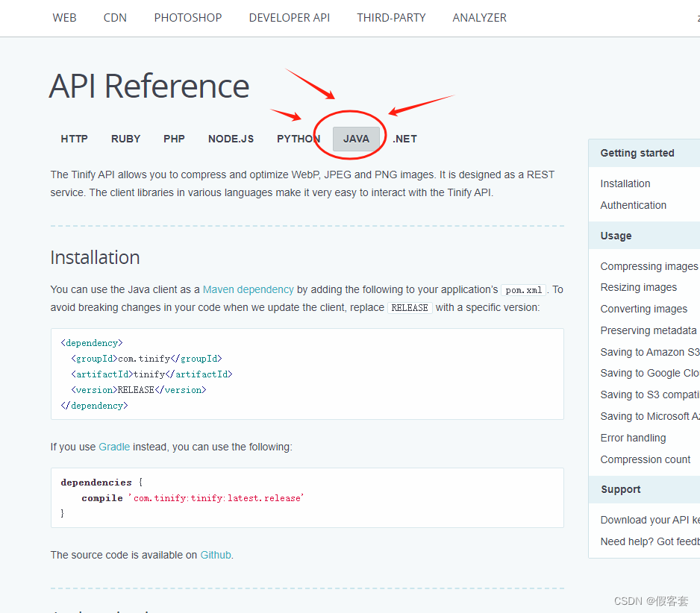This screenshot has width=700, height=613.
Task: Click the 'dependencies {' Gradle code line
Action: (x=101, y=482)
